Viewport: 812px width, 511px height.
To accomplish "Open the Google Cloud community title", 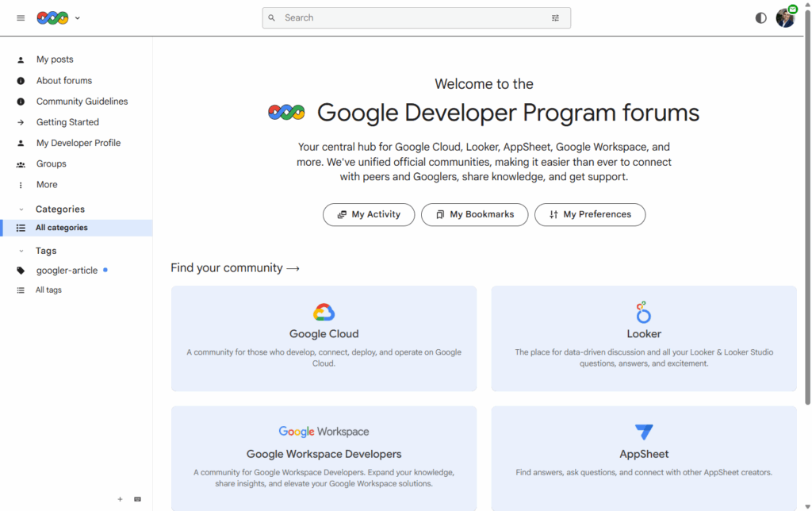I will point(324,334).
